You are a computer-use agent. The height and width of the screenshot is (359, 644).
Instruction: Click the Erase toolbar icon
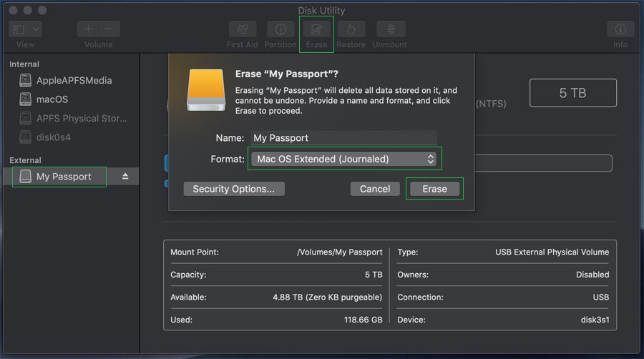pyautogui.click(x=316, y=29)
